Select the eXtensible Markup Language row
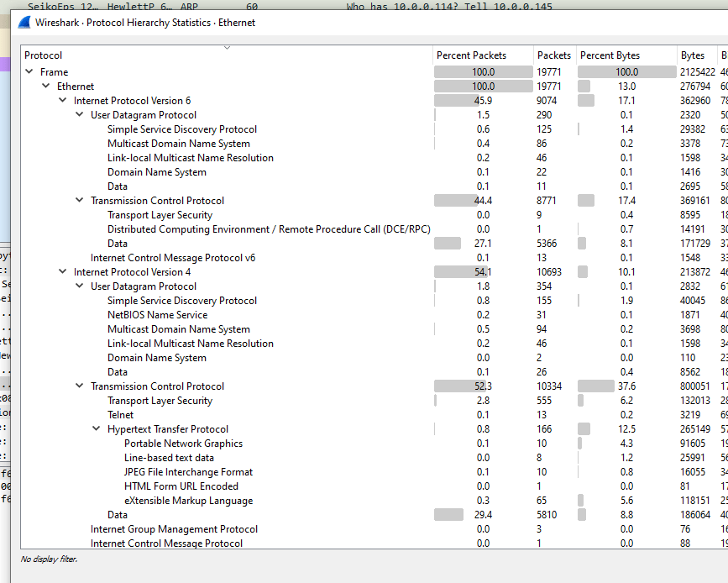Image resolution: width=728 pixels, height=583 pixels. [x=188, y=501]
